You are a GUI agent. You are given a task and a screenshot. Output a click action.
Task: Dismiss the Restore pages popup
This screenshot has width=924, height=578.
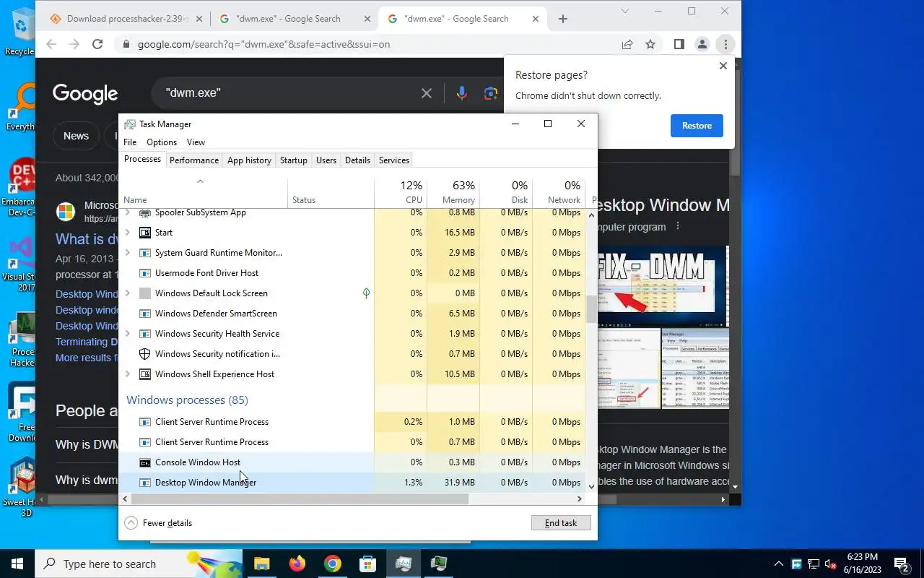pyautogui.click(x=723, y=66)
